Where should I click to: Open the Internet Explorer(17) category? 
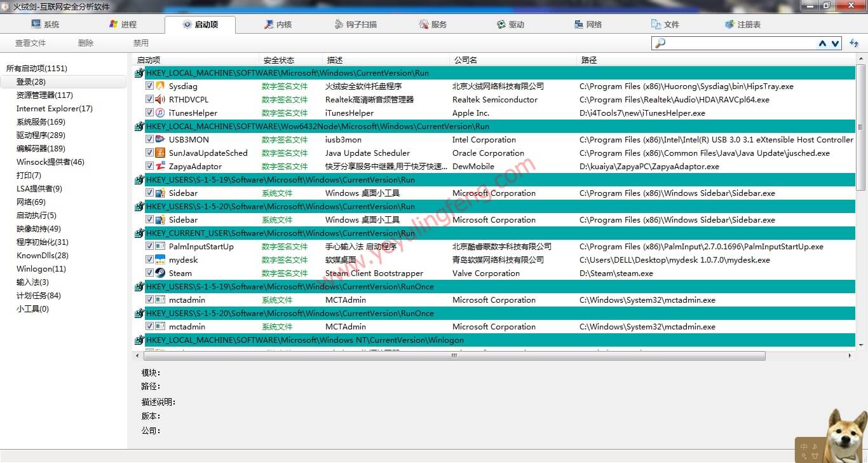point(55,108)
